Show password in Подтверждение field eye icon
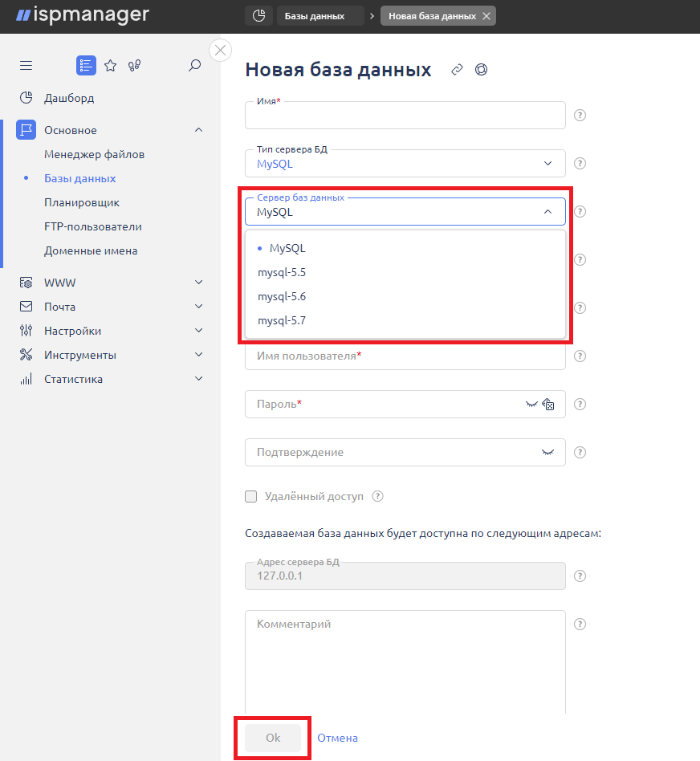700x761 pixels. click(x=547, y=453)
